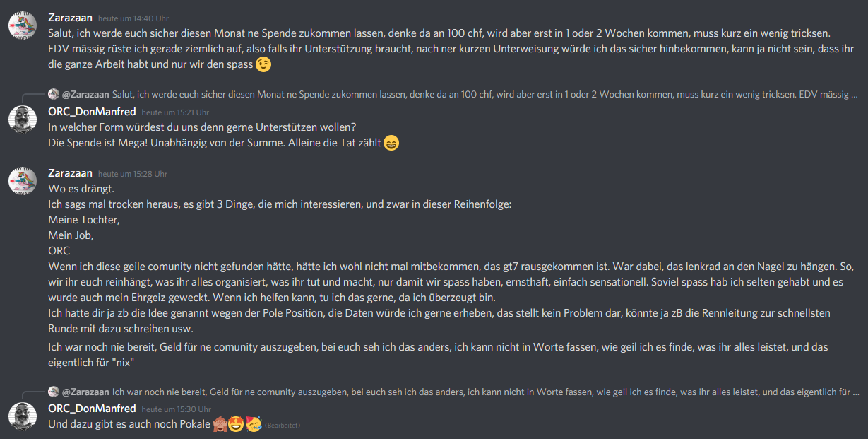
Task: Open ORC_DonManfred's avatar at 15:21 message
Action: (22, 119)
